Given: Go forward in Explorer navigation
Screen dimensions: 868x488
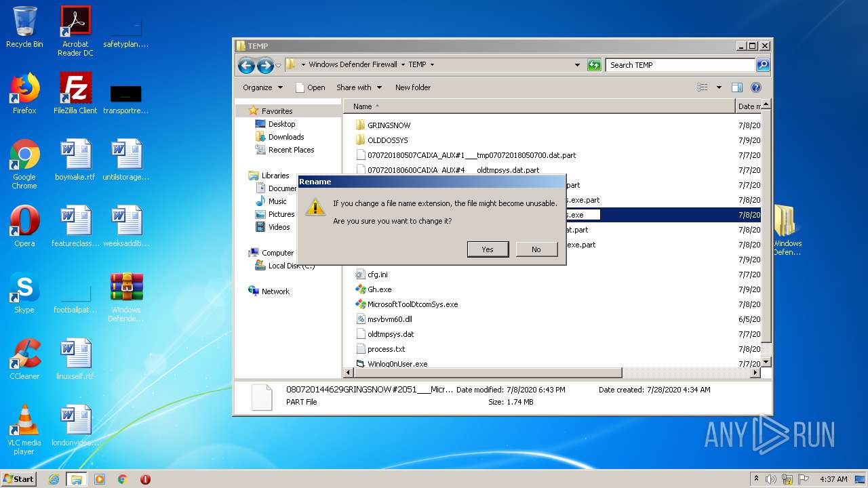Looking at the screenshot, I should [265, 65].
